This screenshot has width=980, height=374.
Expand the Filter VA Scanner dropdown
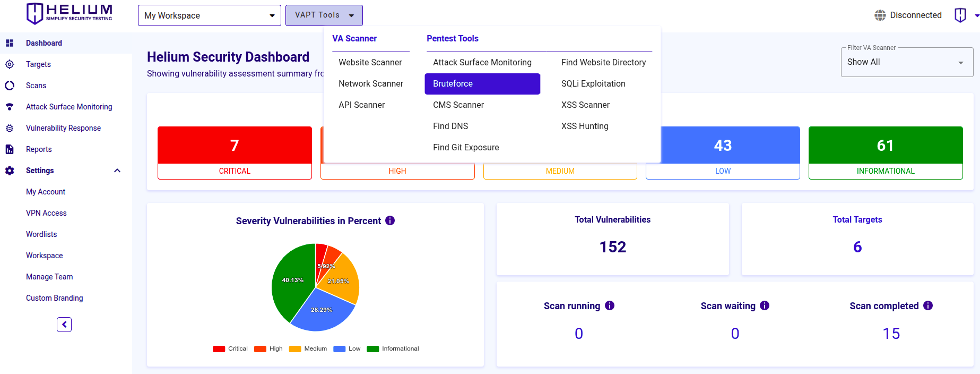906,62
